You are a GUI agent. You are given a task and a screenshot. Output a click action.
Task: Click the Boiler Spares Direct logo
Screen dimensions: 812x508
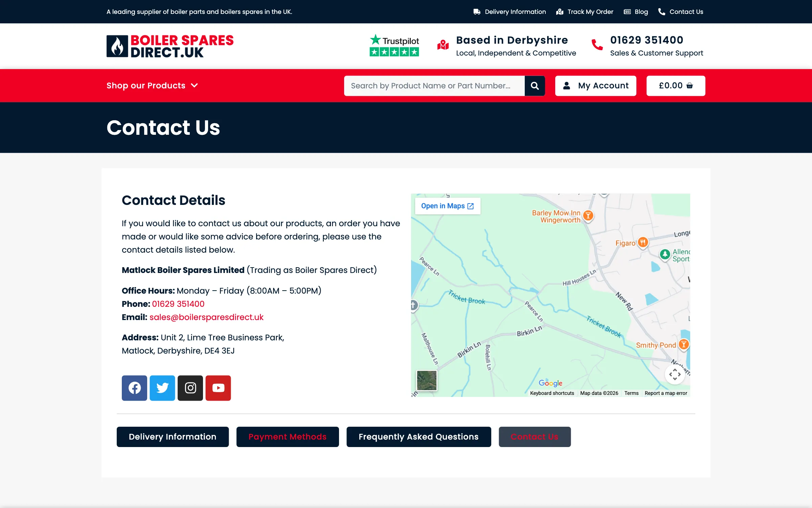point(170,46)
